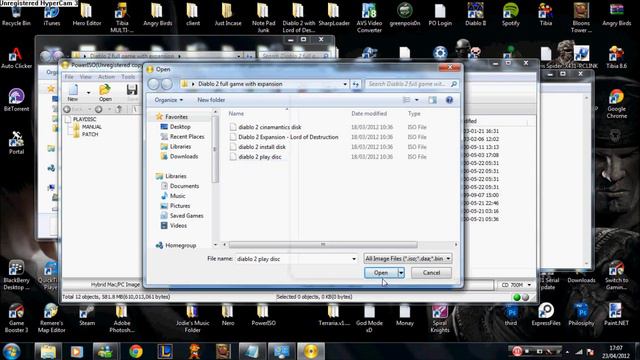
Task: Open the Recycle Bin desktop icon
Action: coord(16,15)
